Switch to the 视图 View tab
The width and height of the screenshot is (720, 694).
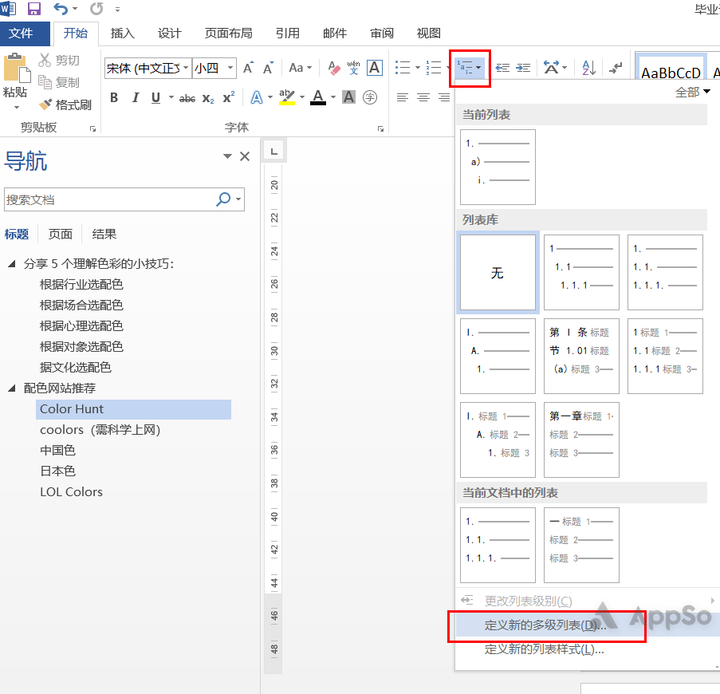[428, 33]
